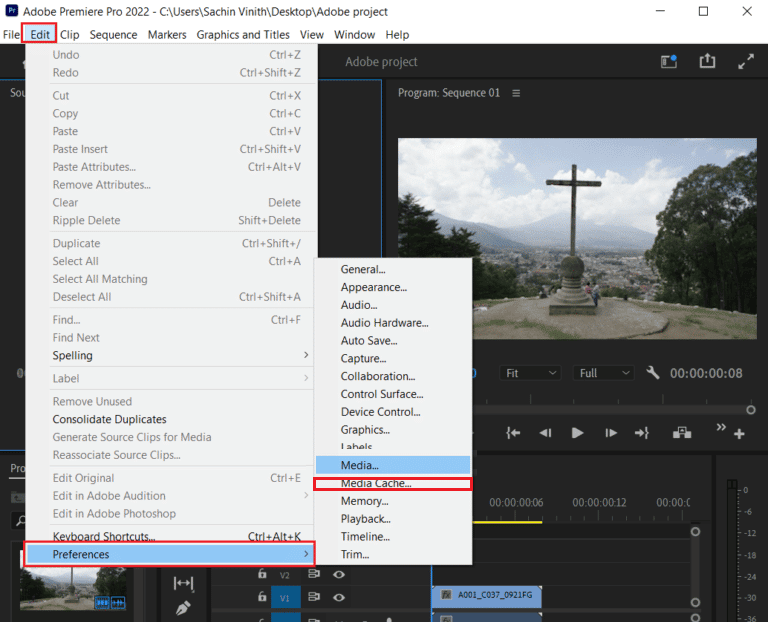
Task: Open the Sequence menu
Action: tap(113, 35)
